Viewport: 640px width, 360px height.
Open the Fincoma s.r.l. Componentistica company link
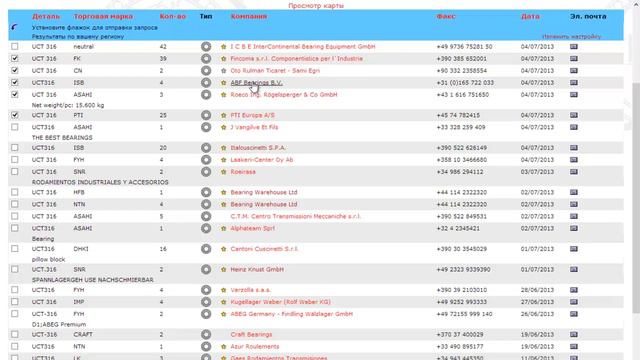297,58
